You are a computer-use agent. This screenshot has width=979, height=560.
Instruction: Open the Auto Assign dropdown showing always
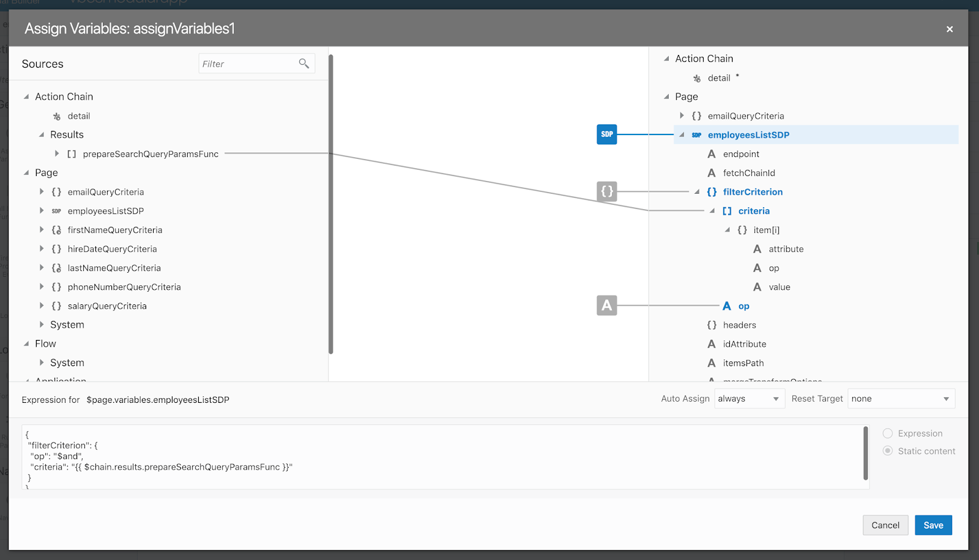click(x=748, y=398)
